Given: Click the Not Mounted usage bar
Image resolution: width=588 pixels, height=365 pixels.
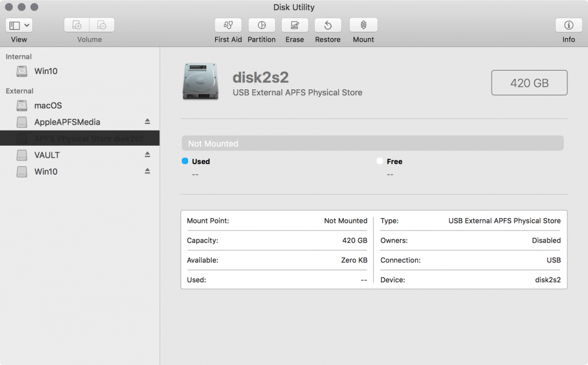Looking at the screenshot, I should [372, 143].
